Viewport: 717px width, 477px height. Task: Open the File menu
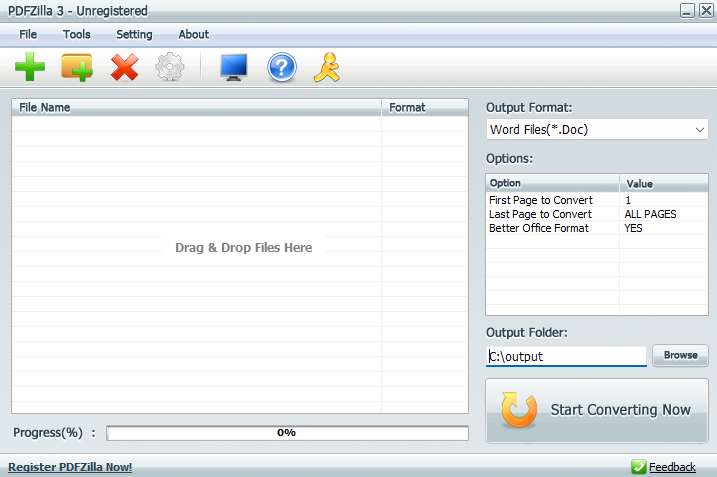tap(28, 34)
